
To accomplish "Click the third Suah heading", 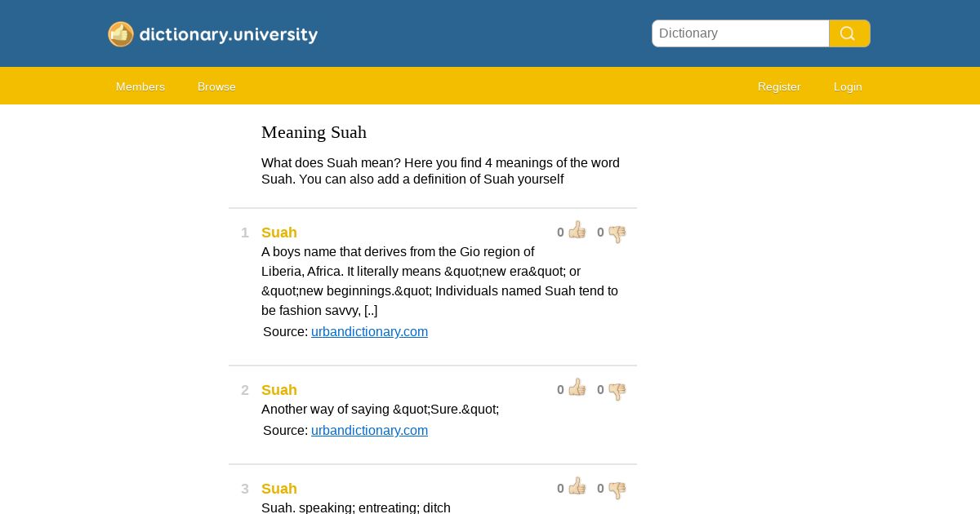I will coord(279,489).
